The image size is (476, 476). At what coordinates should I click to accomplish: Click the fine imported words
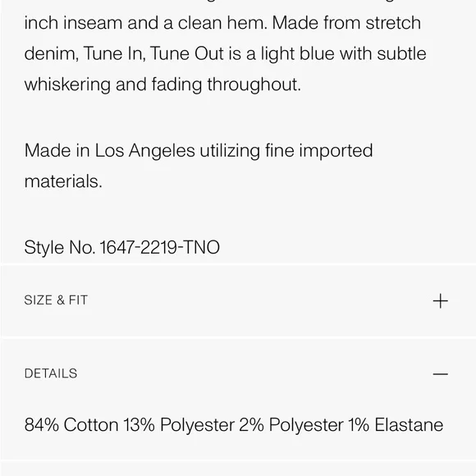[318, 150]
